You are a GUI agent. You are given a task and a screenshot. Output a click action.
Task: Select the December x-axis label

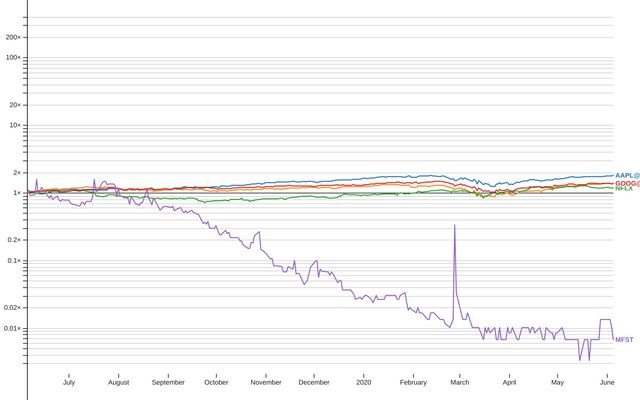coord(314,382)
